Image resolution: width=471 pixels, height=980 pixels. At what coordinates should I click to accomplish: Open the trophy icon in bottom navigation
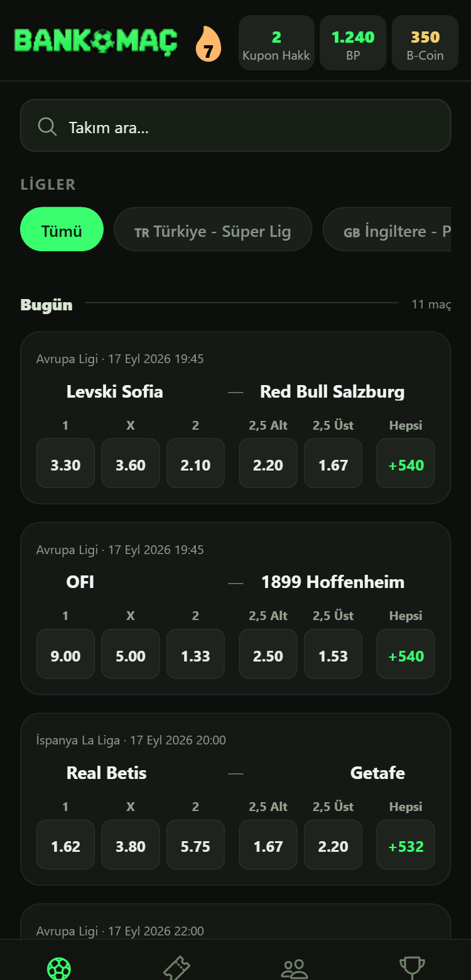pos(412,968)
